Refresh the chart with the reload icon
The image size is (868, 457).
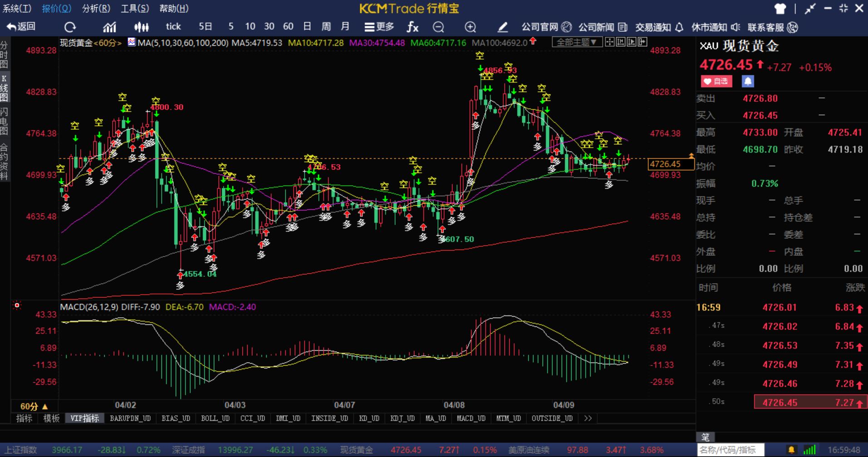click(x=70, y=27)
